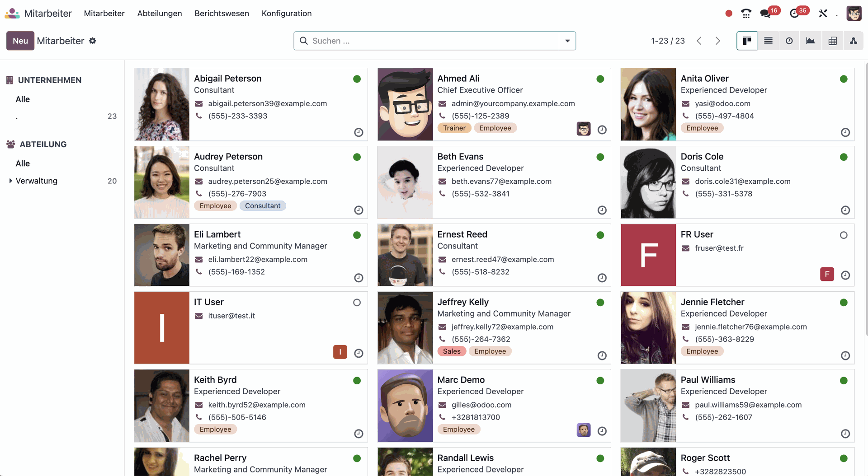This screenshot has width=868, height=476.
Task: Select Alle under ABTEILUNG filter
Action: [23, 163]
